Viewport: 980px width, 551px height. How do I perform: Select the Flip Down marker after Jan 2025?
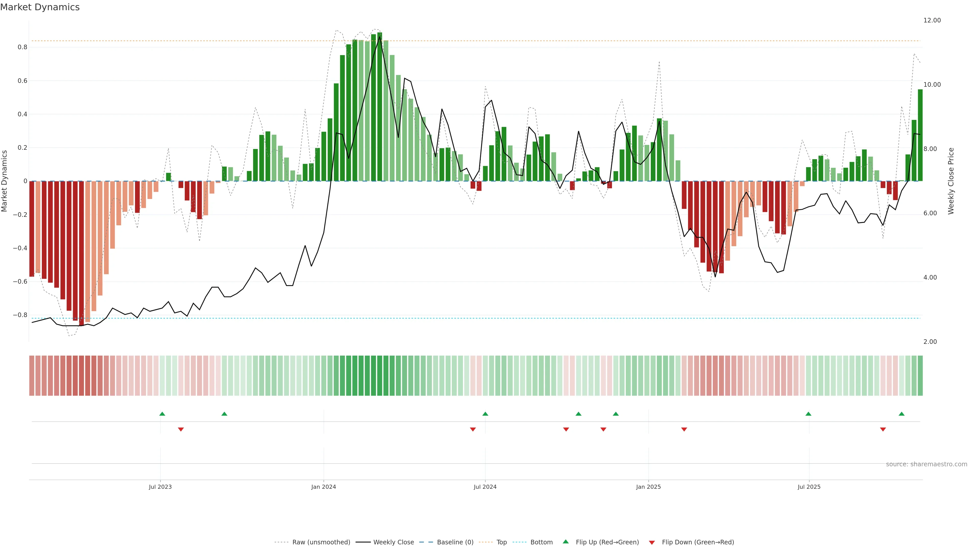point(684,429)
